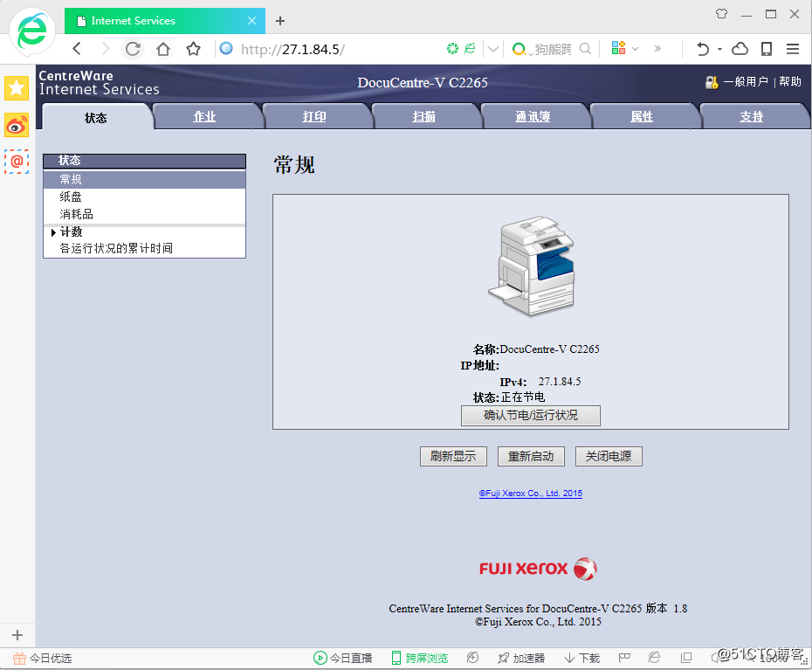Show more toolbar items with double chevron
This screenshot has width=812, height=670.
pyautogui.click(x=657, y=49)
